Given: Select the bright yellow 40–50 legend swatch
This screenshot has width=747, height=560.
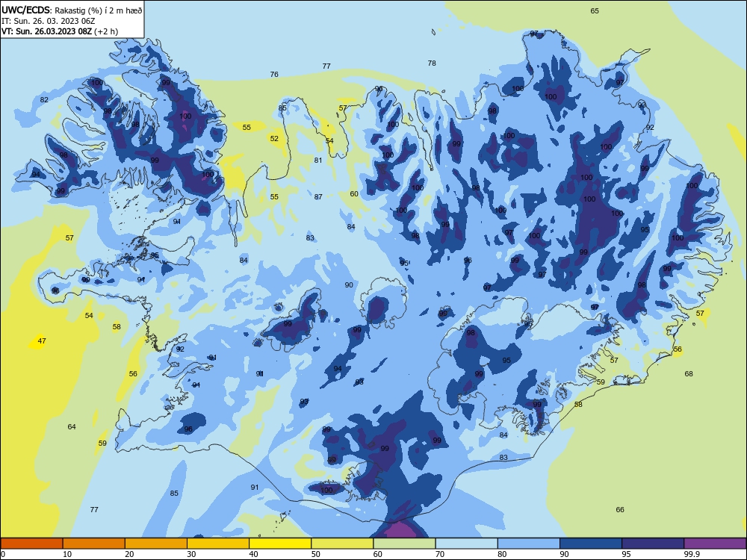Looking at the screenshot, I should coord(280,544).
